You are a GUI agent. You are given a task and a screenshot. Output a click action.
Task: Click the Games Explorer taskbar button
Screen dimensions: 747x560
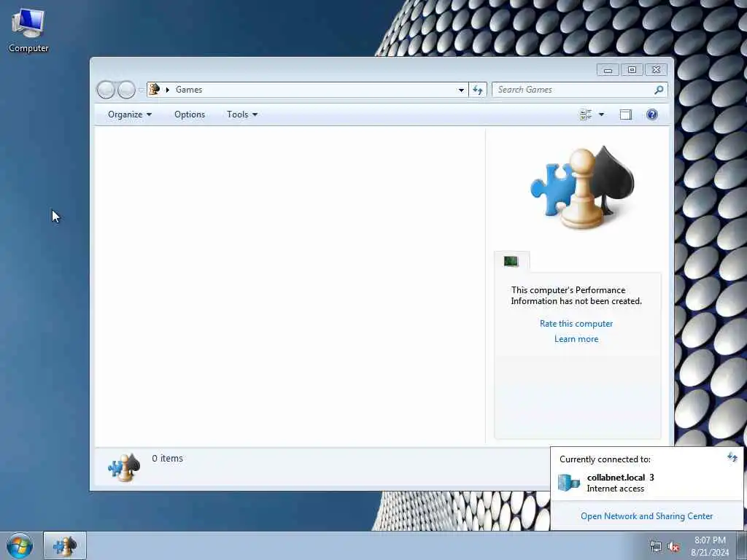(65, 545)
